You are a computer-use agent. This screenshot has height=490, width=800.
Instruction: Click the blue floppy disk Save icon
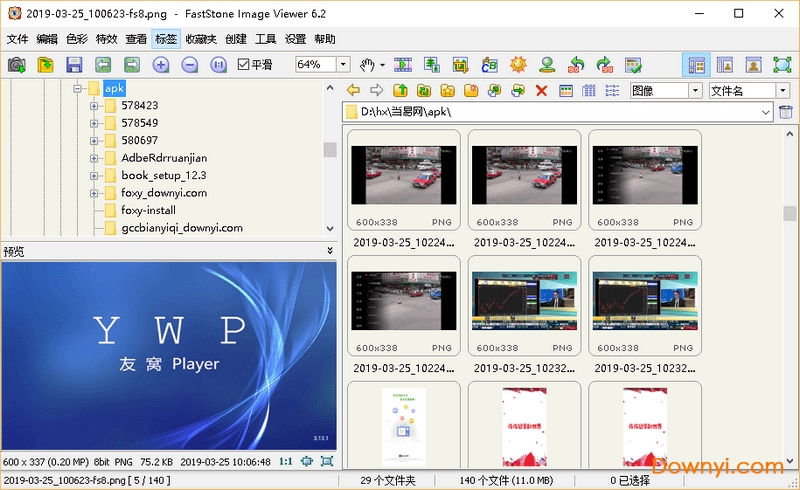click(x=74, y=65)
